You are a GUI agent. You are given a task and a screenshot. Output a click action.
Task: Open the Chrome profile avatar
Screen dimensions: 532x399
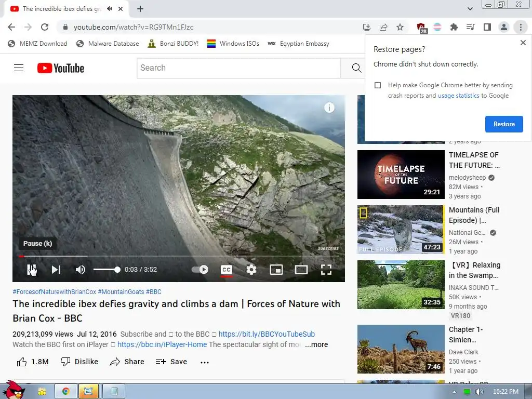click(x=504, y=27)
